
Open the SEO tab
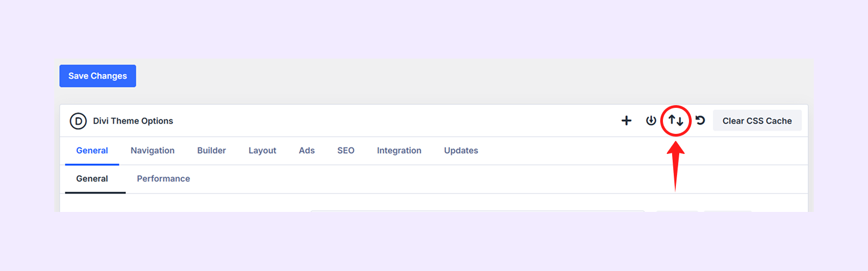pos(346,151)
